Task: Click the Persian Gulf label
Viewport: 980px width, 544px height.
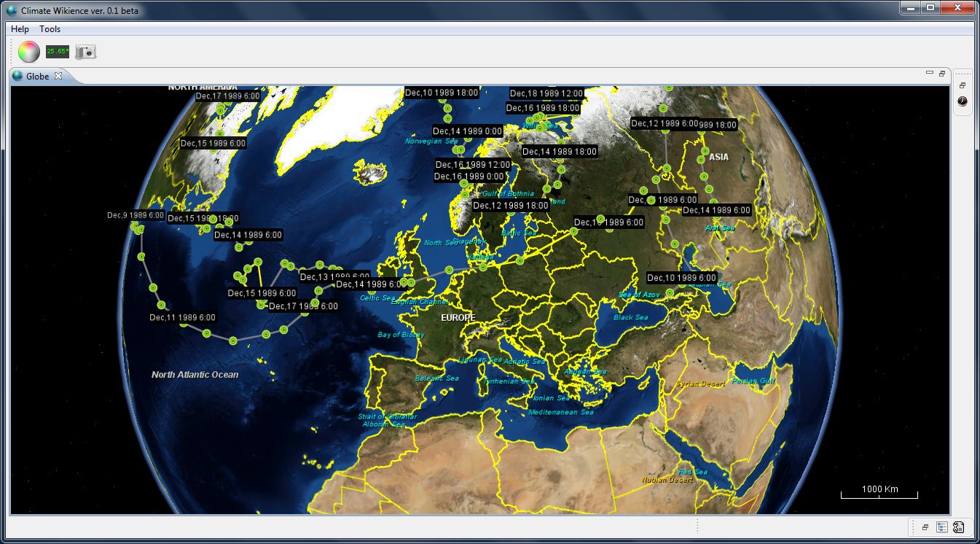Action: click(753, 381)
